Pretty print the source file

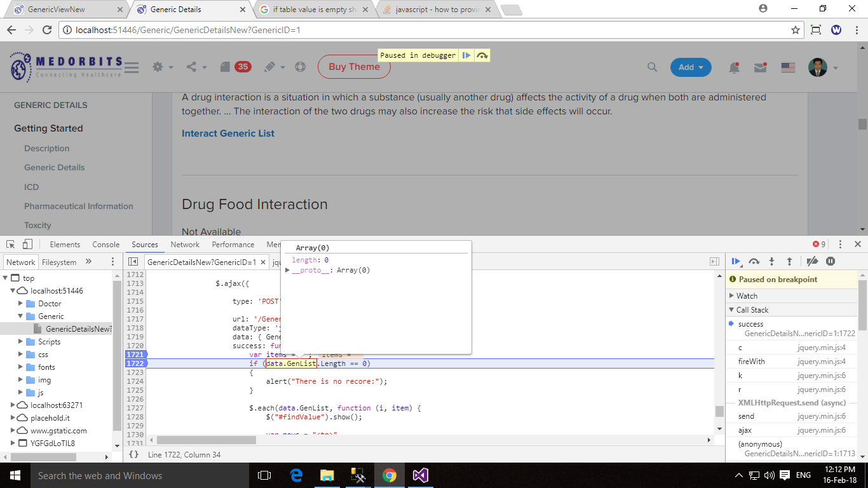click(x=133, y=455)
